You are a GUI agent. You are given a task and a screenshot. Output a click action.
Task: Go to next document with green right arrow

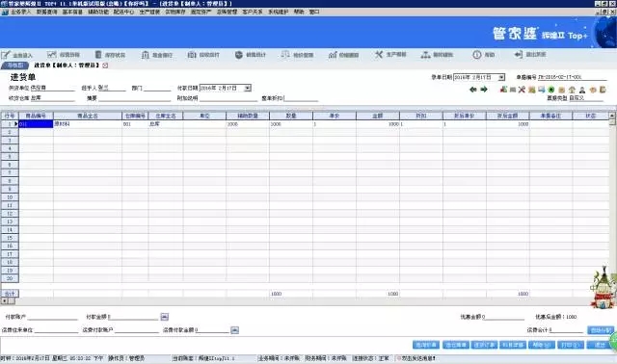click(484, 90)
